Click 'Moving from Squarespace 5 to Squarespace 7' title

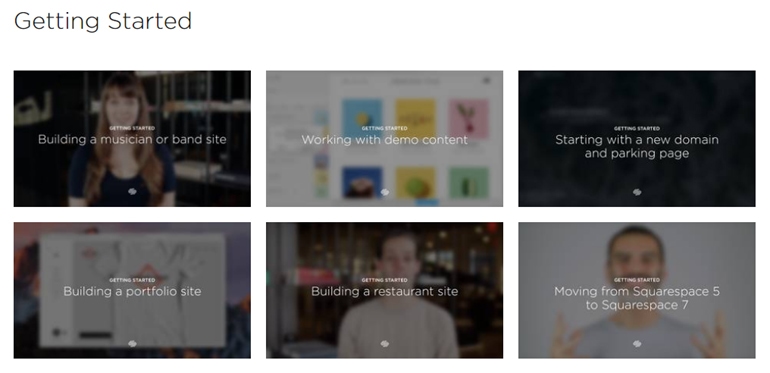point(637,298)
